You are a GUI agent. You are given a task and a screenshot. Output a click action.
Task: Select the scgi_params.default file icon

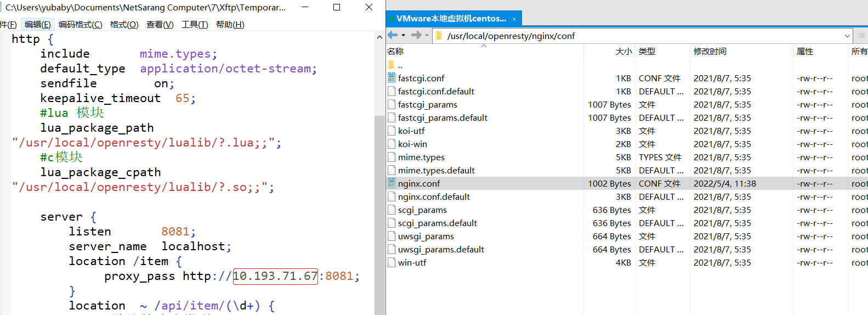tap(392, 223)
